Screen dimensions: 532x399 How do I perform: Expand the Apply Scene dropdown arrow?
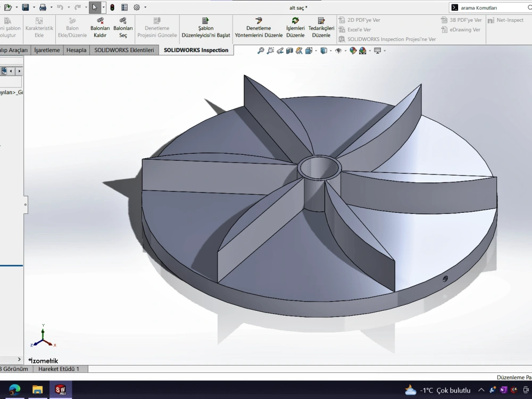coord(370,51)
